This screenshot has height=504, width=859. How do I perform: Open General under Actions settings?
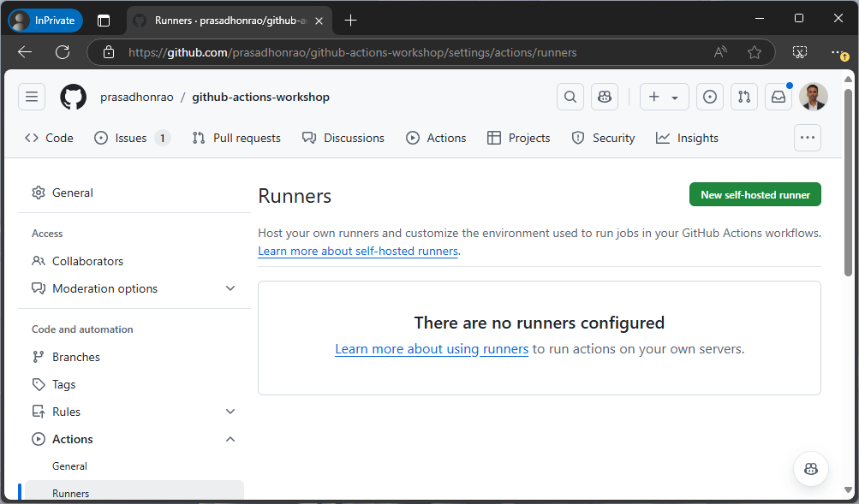tap(69, 466)
